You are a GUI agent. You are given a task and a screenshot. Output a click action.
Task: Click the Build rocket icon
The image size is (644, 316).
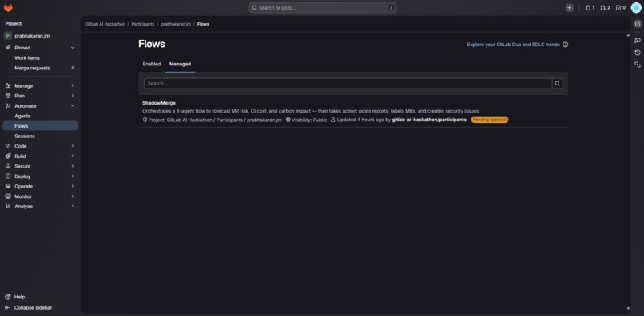[8, 156]
